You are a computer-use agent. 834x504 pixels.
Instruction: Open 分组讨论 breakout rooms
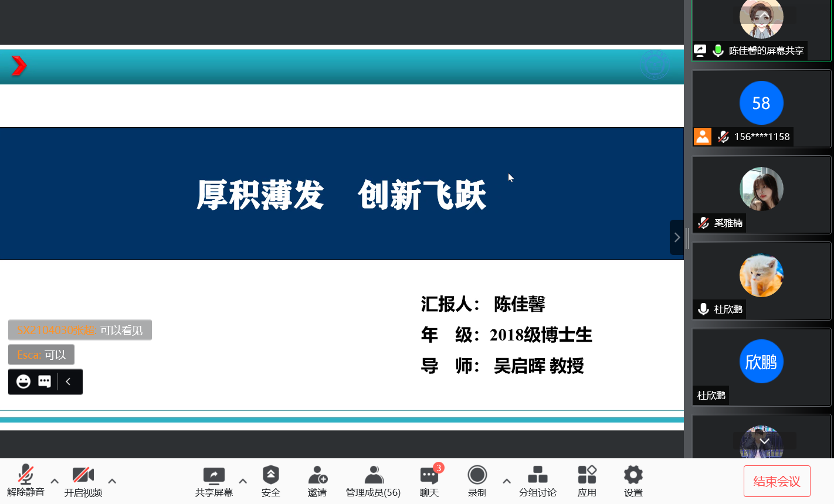[537, 475]
